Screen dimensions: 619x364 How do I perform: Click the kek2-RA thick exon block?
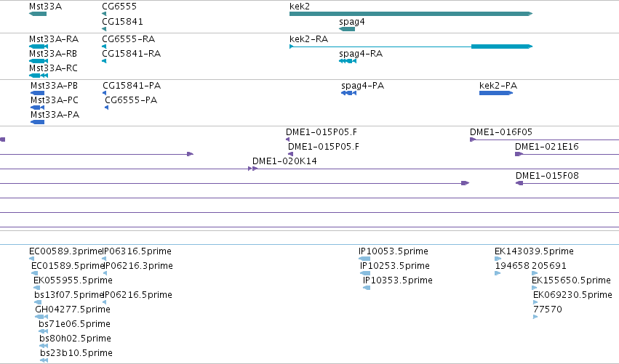pyautogui.click(x=502, y=46)
